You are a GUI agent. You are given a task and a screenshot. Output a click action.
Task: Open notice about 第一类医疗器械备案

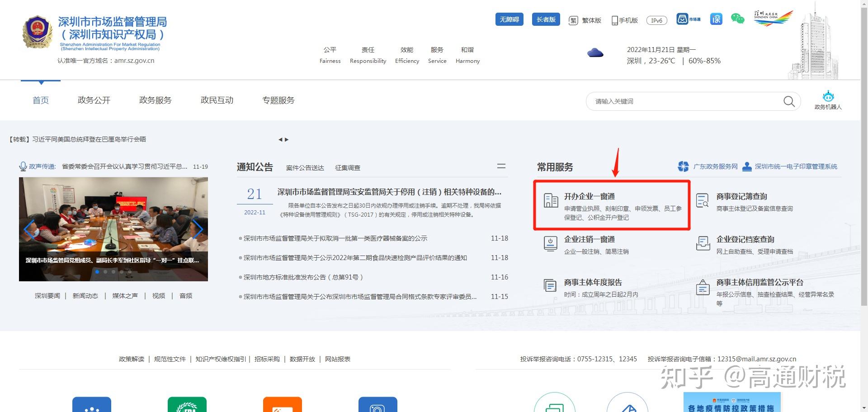(335, 238)
